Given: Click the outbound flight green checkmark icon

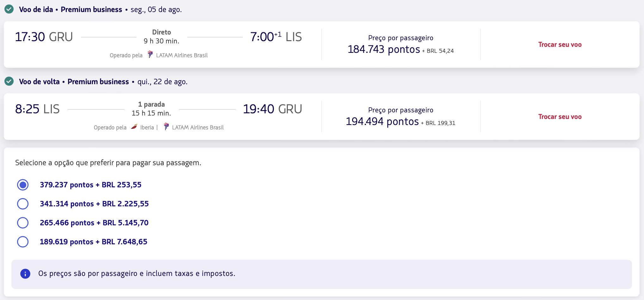Looking at the screenshot, I should (x=9, y=9).
